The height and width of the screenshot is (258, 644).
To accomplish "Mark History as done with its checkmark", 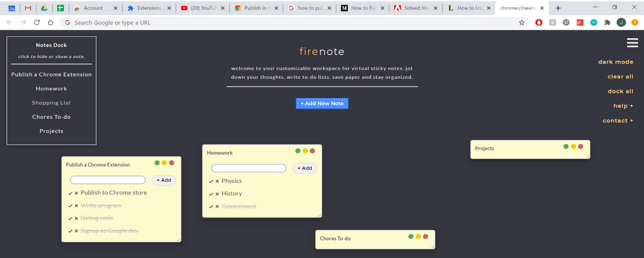I will pyautogui.click(x=211, y=194).
